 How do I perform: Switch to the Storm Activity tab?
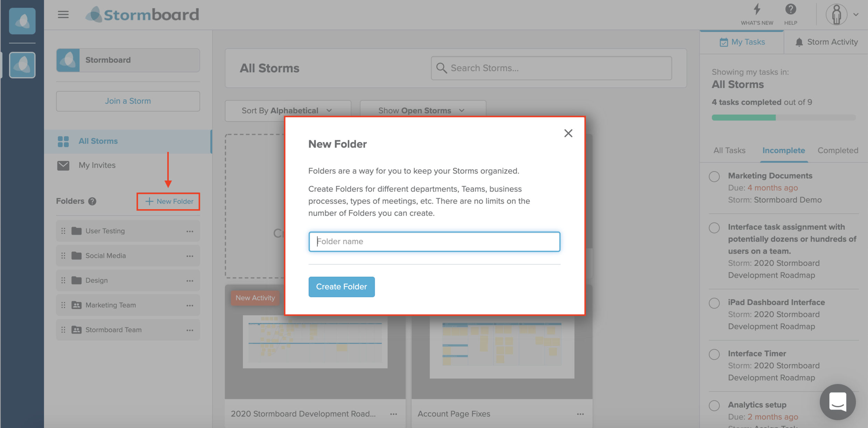826,42
